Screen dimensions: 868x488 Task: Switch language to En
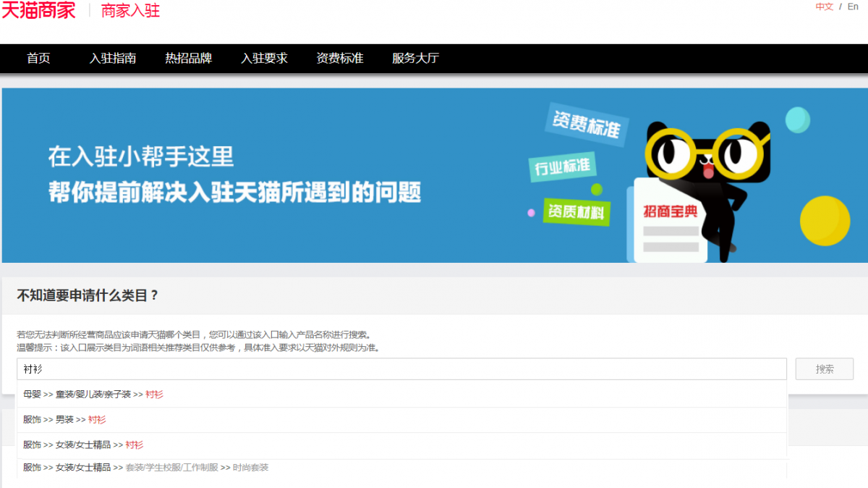[x=853, y=7]
